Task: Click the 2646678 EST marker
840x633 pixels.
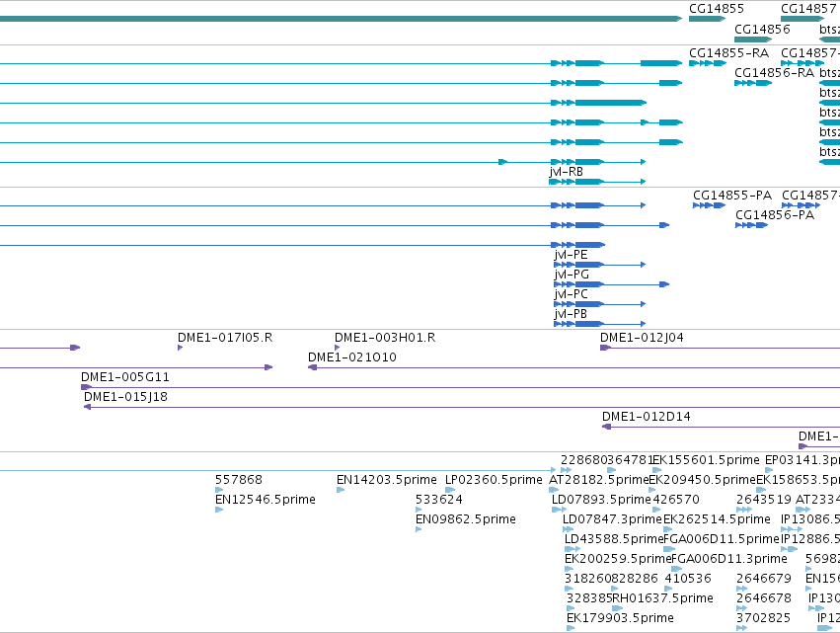Action: click(x=742, y=608)
